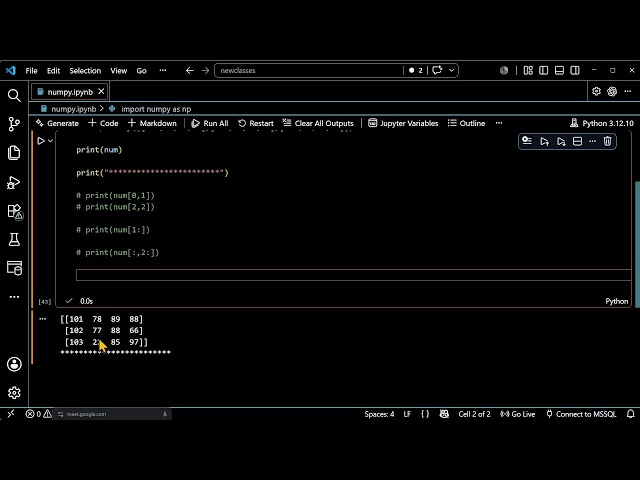
Task: Add a new Markdown cell
Action: click(152, 123)
